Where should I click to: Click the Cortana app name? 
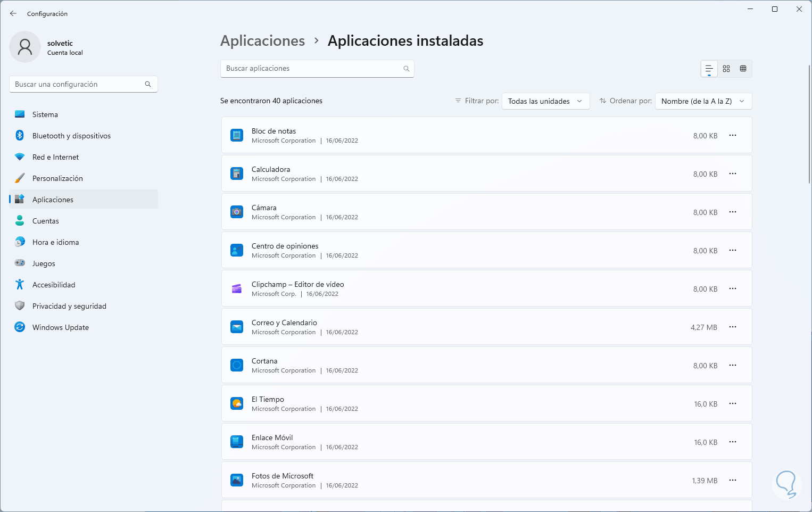264,361
